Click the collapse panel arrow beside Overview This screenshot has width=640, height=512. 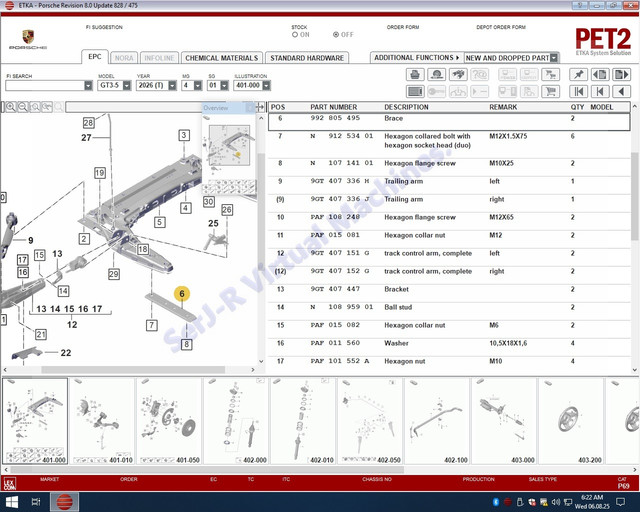[260, 107]
